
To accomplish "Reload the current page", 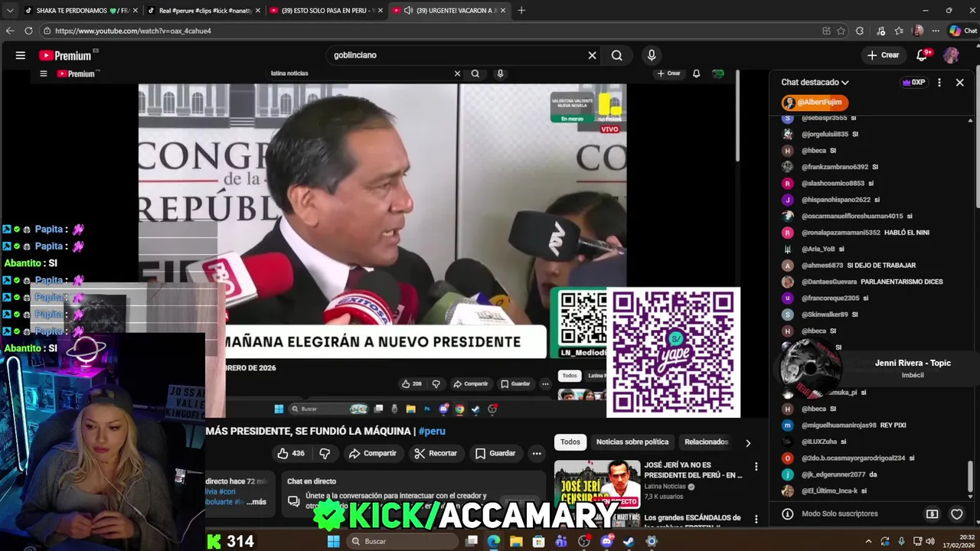I will [x=28, y=31].
